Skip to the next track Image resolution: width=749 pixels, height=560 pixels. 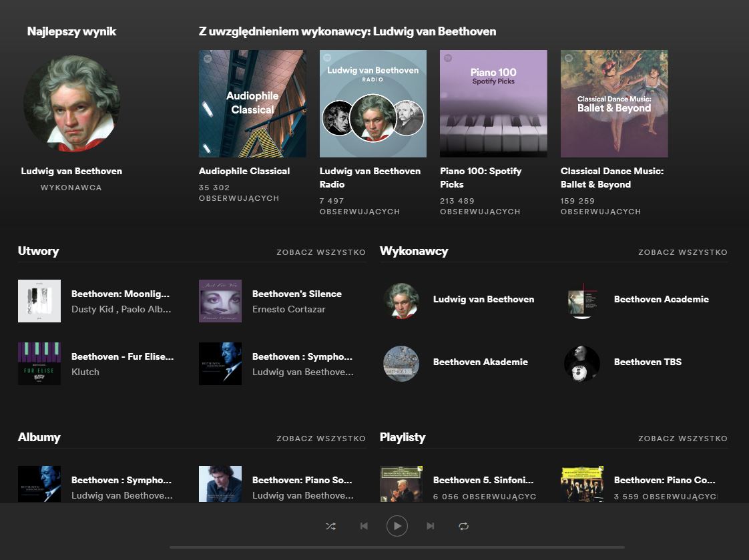(x=431, y=526)
